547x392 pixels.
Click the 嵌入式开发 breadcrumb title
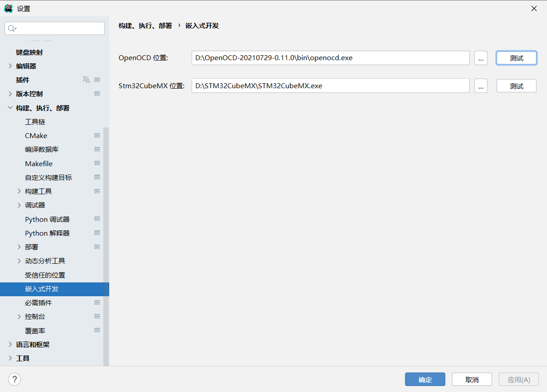[x=202, y=26]
